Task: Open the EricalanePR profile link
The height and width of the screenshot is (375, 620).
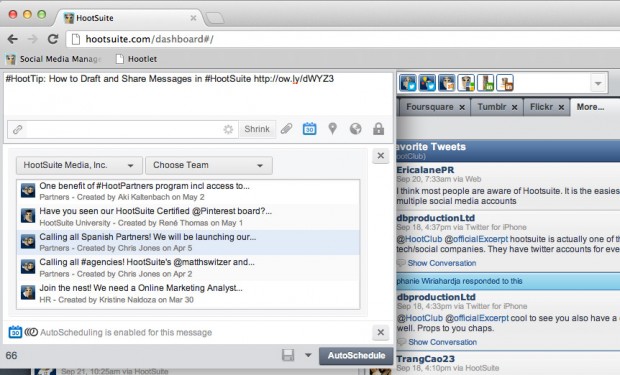Action: point(425,170)
